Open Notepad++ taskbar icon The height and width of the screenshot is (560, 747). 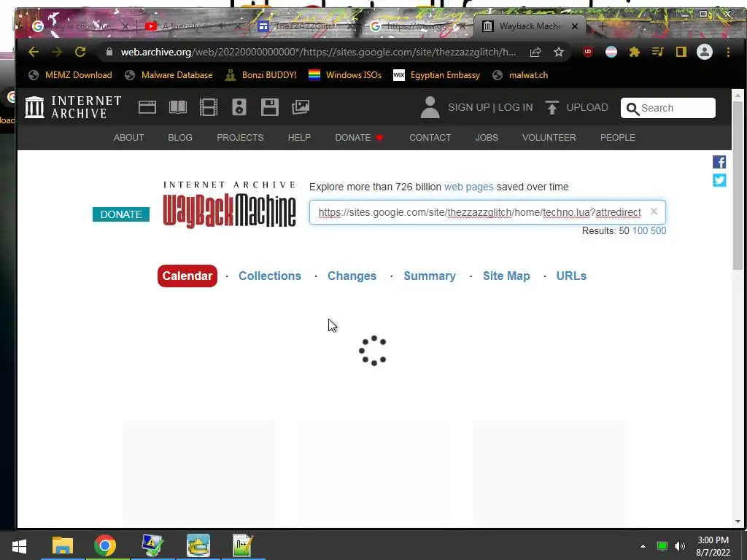tap(242, 545)
